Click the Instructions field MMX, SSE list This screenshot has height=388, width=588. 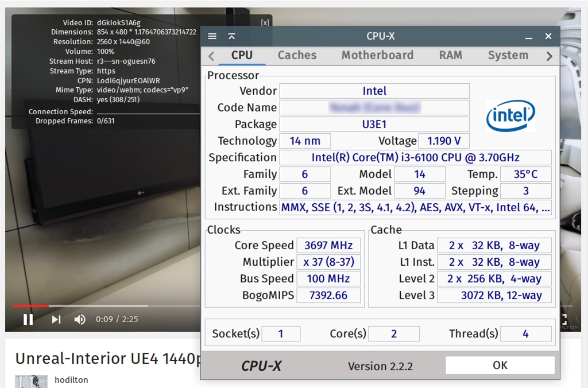point(416,207)
